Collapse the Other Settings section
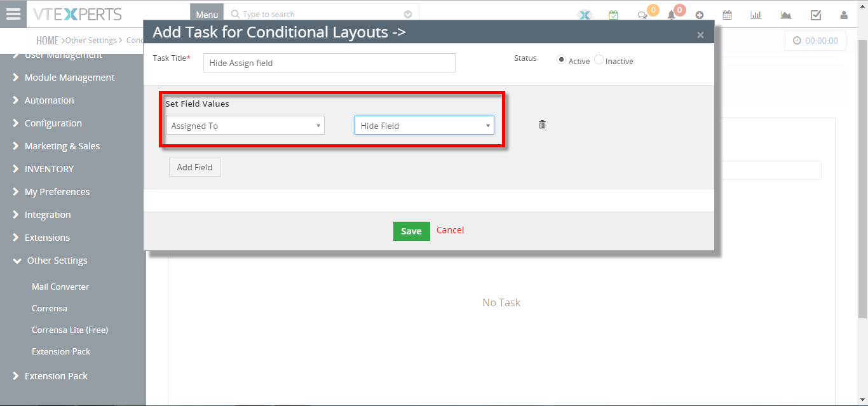The height and width of the screenshot is (406, 868). 50,261
